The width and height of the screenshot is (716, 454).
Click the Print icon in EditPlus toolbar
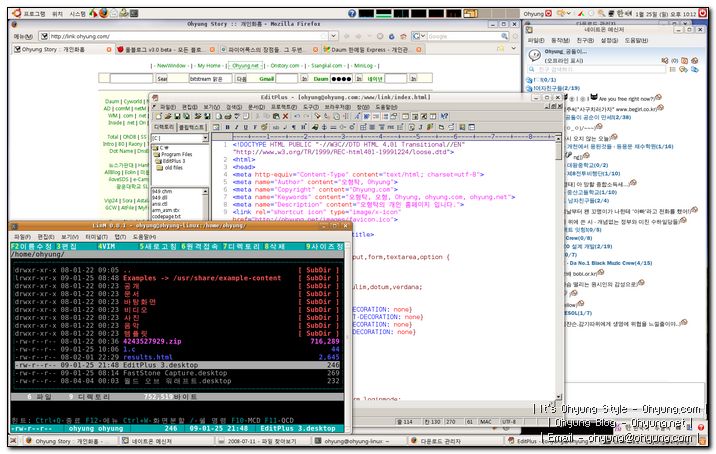tap(228, 116)
